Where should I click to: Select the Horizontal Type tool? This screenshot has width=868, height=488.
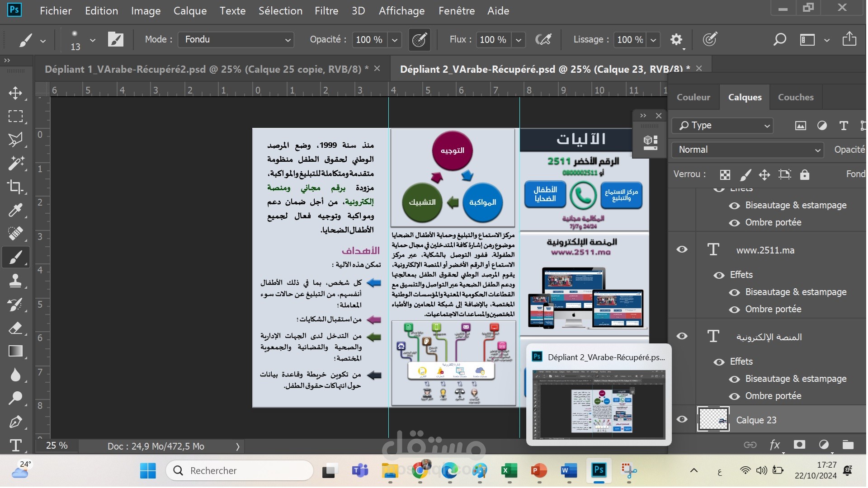(x=15, y=446)
